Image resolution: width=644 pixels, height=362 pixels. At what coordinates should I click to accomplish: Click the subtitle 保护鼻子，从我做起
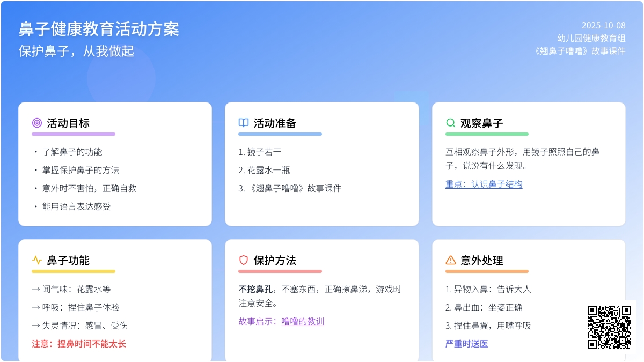(76, 51)
